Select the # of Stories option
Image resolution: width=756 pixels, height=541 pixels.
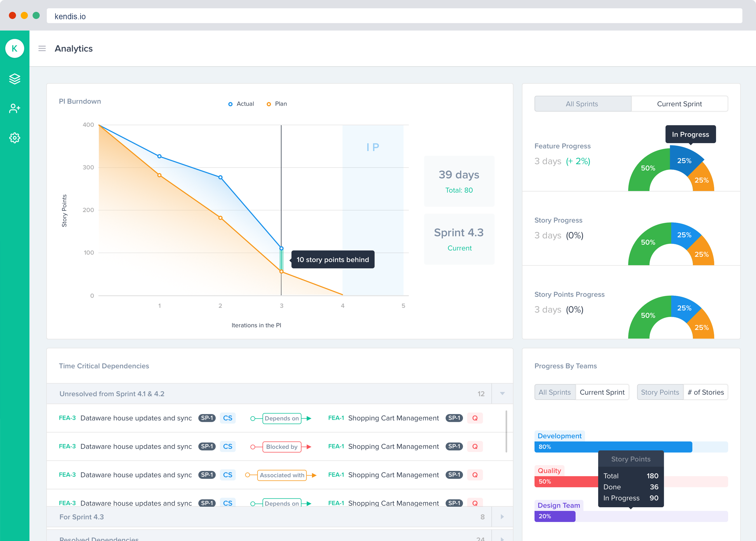click(x=706, y=393)
